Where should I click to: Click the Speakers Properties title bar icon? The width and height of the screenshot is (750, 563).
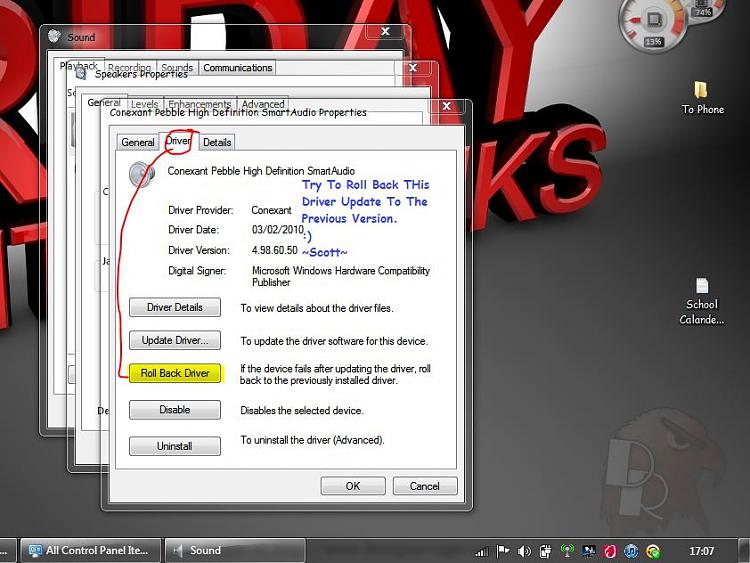pos(81,73)
